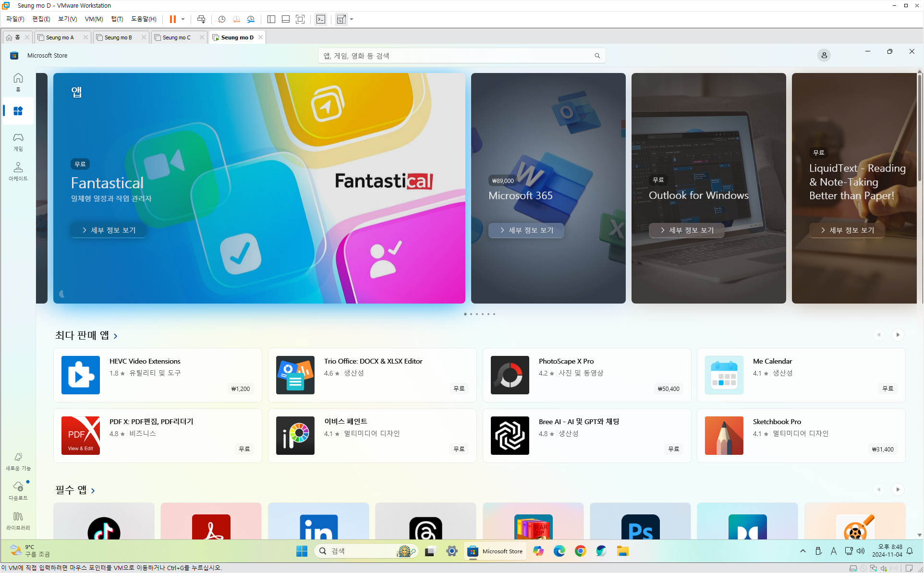Viewport: 924px width, 573px height.
Task: View details for Fantastical
Action: pos(109,230)
